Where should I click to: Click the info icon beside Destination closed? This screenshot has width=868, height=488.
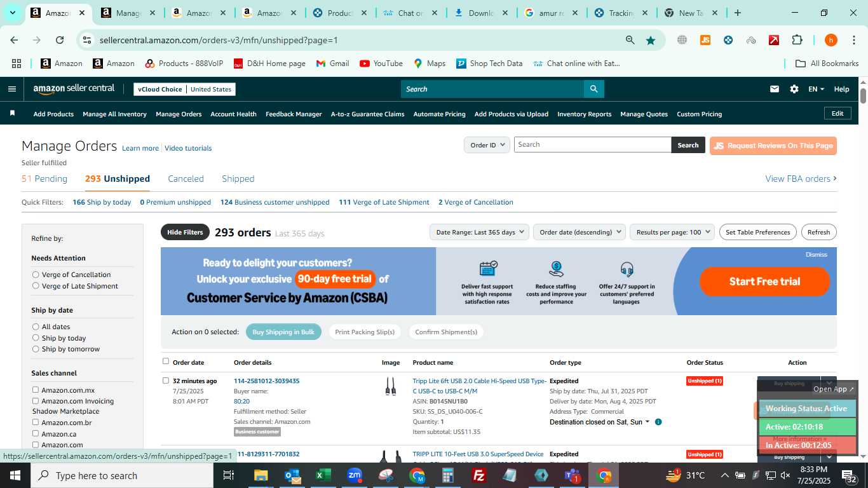click(x=658, y=422)
